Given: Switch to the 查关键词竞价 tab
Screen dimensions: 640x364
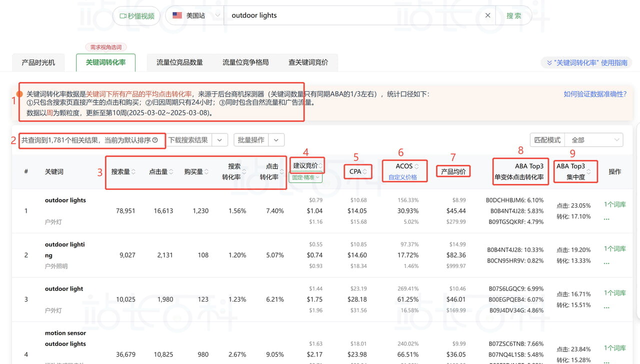Looking at the screenshot, I should [308, 62].
